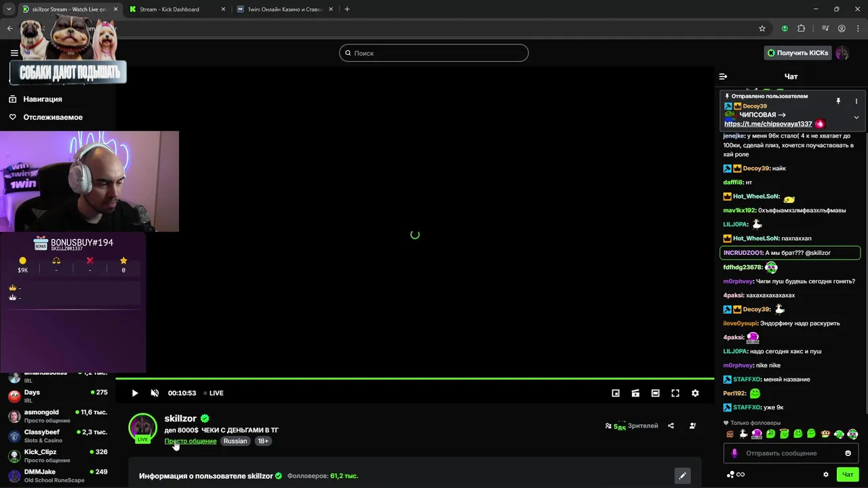868x488 pixels.
Task: Open the user profile avatar menu
Action: click(x=842, y=53)
